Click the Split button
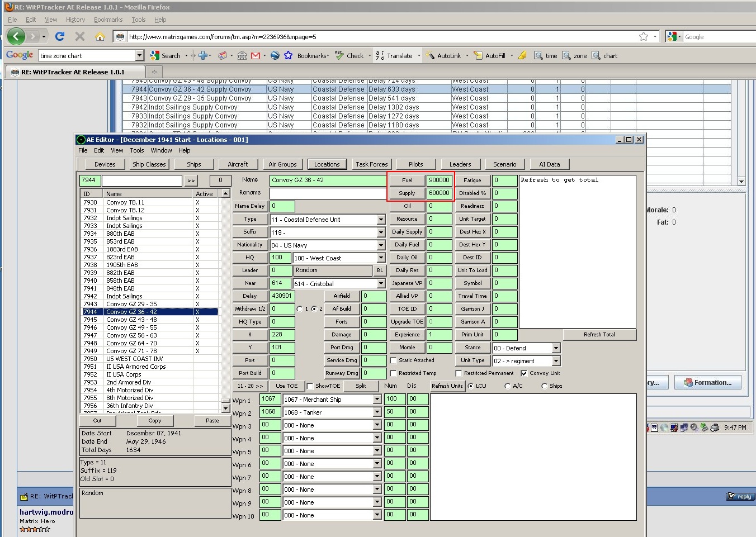The image size is (756, 537). (361, 386)
